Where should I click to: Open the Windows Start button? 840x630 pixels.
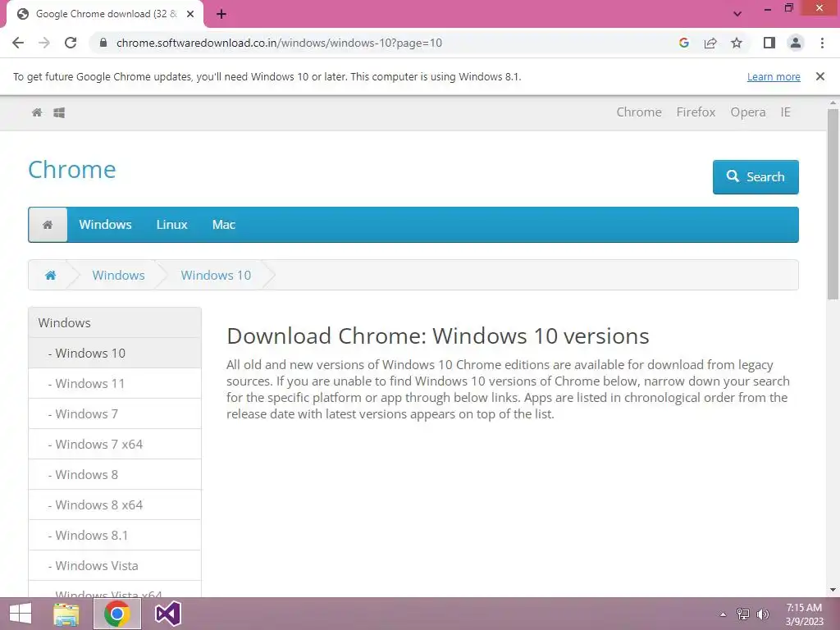pyautogui.click(x=21, y=614)
